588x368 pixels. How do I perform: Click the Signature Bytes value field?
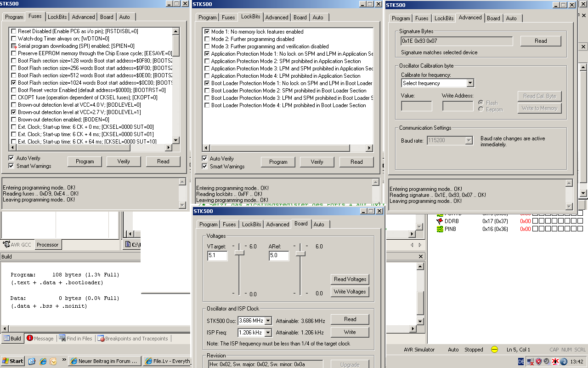click(457, 41)
